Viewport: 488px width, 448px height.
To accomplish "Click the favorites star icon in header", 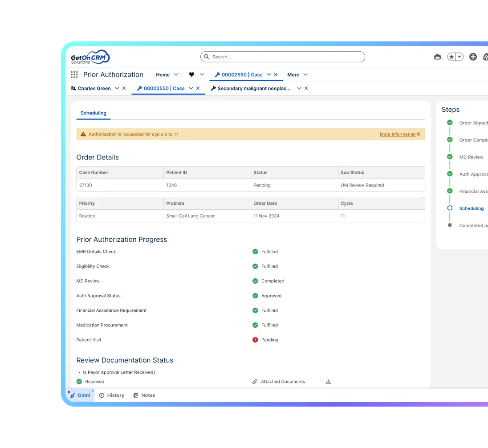I will point(451,57).
